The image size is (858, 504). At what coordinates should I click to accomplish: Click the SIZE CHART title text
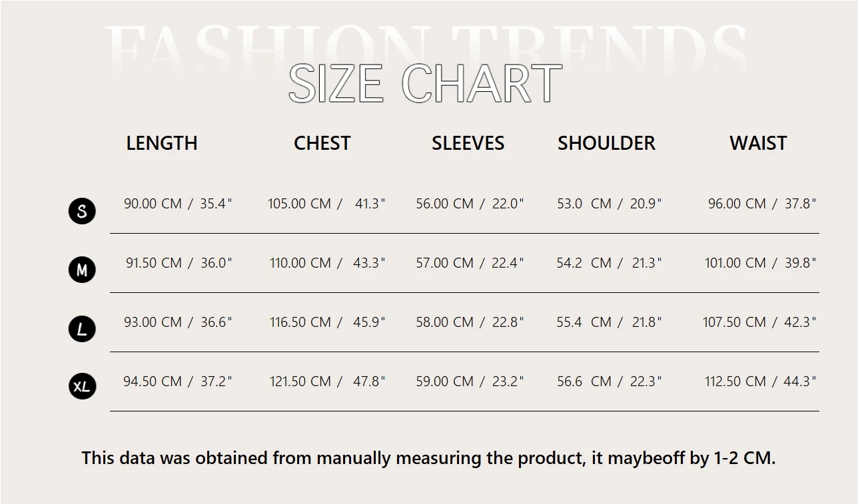coord(425,84)
